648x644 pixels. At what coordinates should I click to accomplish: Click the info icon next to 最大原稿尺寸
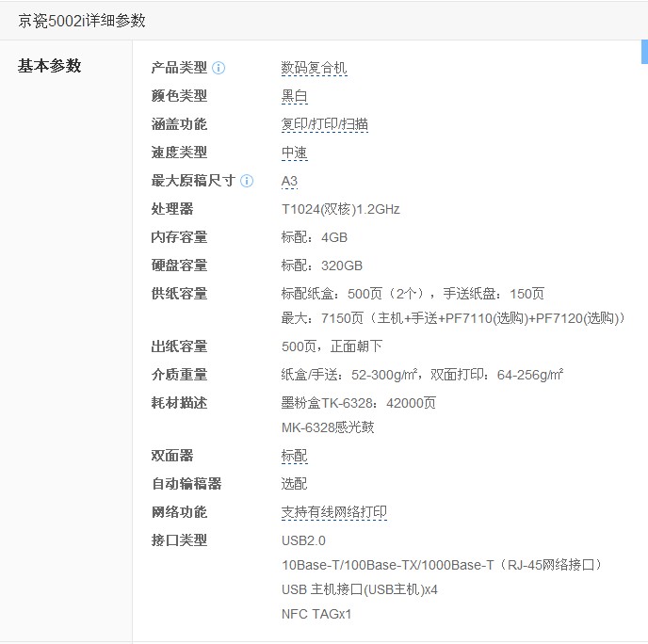(247, 181)
